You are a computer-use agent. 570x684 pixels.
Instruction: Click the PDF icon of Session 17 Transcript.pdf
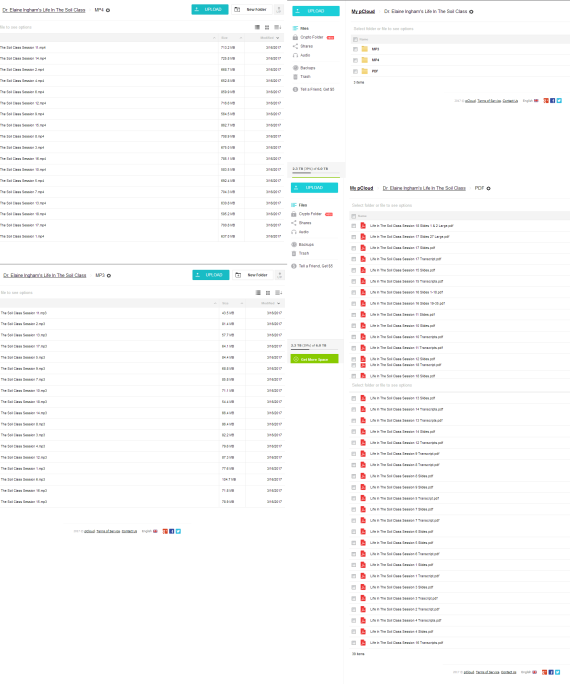click(x=362, y=259)
